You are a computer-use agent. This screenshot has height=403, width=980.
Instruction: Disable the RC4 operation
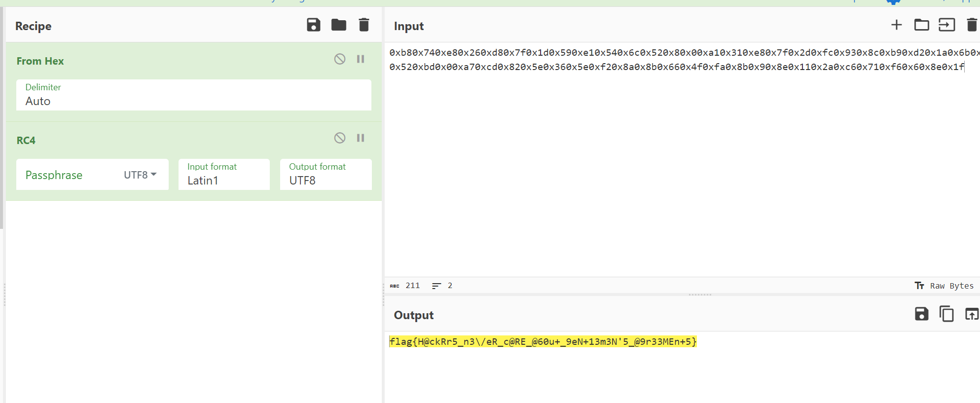tap(340, 138)
